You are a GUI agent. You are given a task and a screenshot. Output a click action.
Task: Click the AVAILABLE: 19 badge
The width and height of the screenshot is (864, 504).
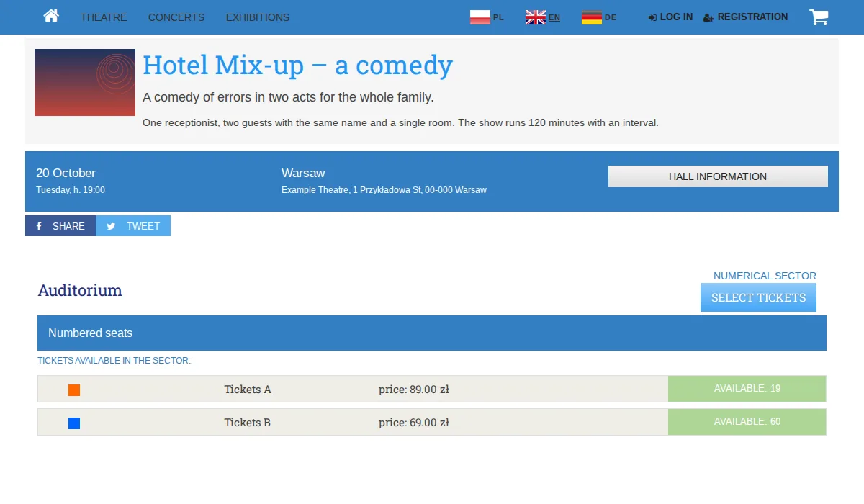747,389
